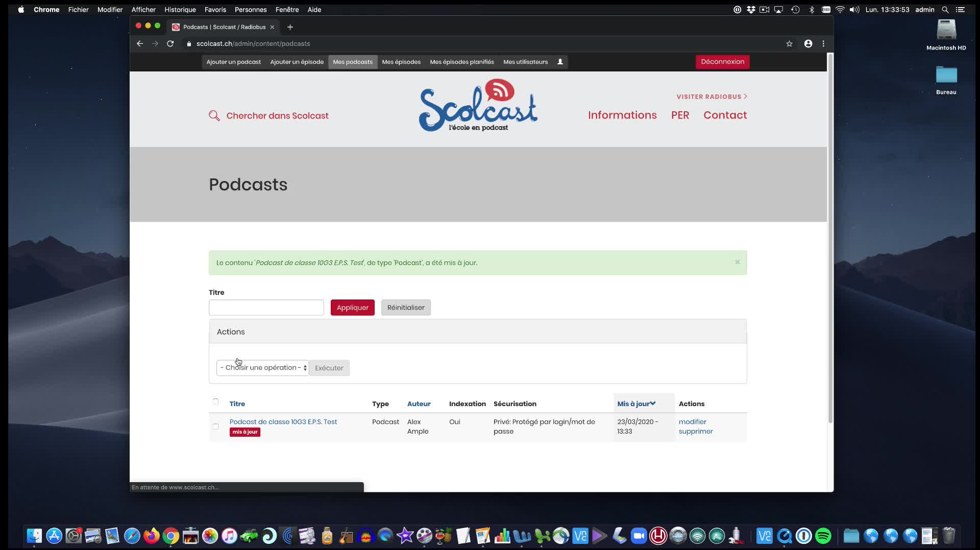
Task: Open the Chrome three-dot menu
Action: point(823,44)
